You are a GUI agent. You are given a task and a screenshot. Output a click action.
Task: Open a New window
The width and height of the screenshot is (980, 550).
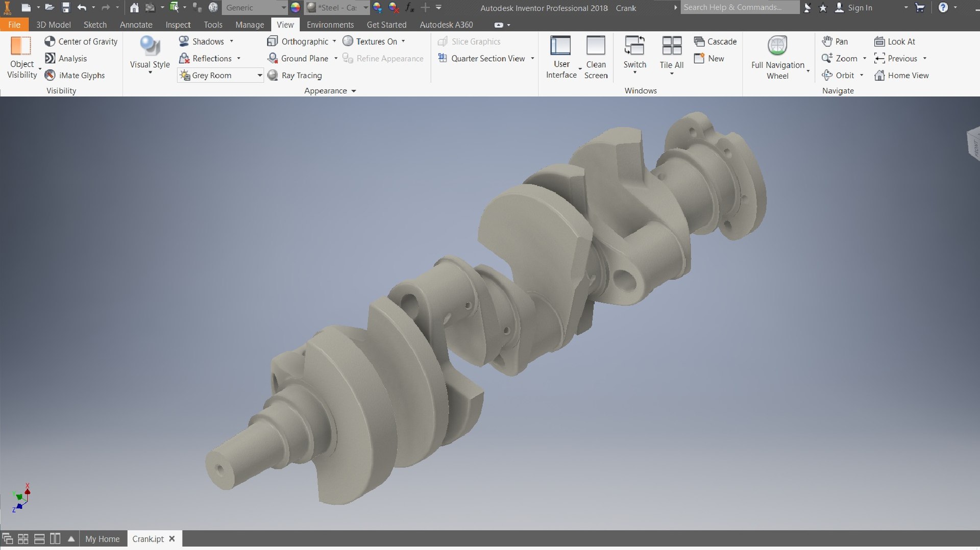(x=709, y=59)
